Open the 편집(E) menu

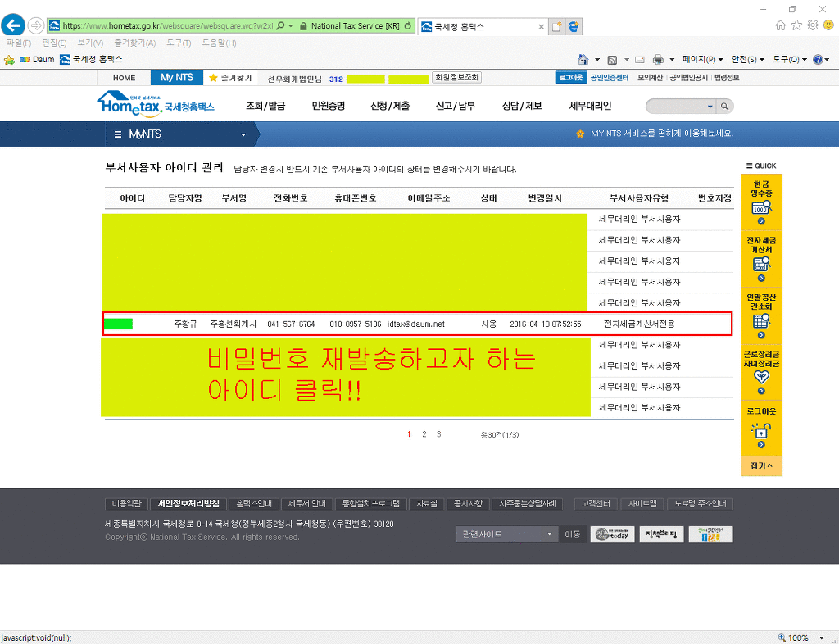pos(54,43)
